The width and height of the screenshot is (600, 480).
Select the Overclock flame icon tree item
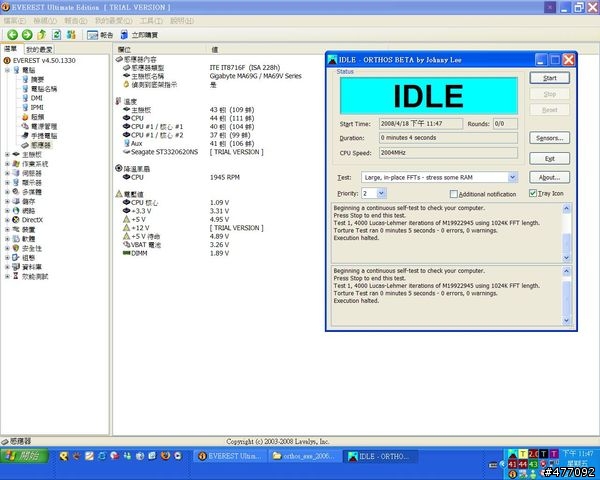(25, 117)
